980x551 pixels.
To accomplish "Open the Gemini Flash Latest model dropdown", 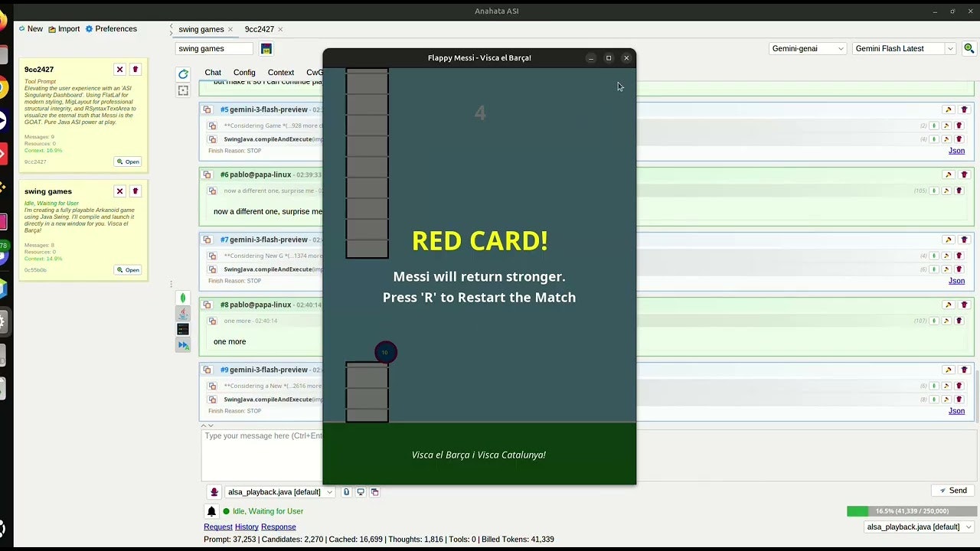I will tap(904, 48).
